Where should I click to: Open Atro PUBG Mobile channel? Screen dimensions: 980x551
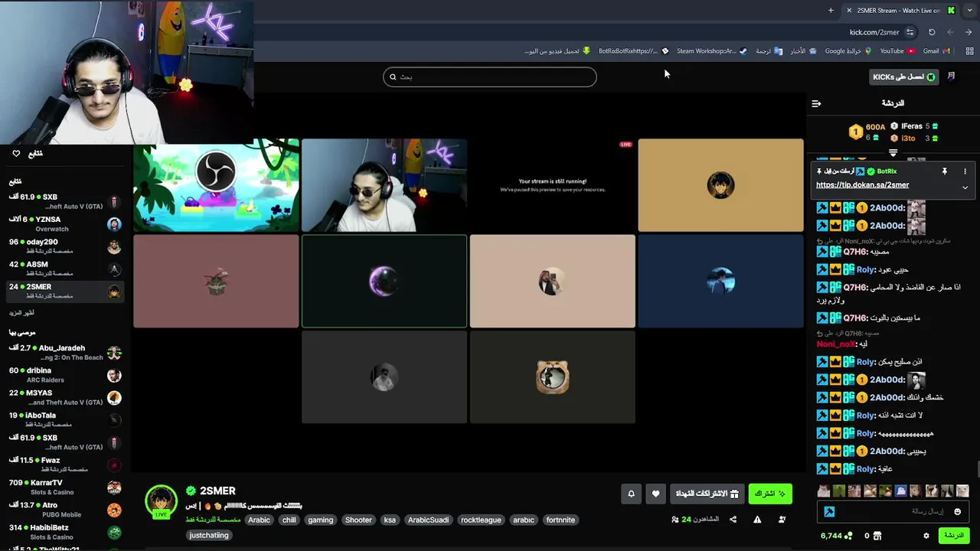click(x=65, y=510)
